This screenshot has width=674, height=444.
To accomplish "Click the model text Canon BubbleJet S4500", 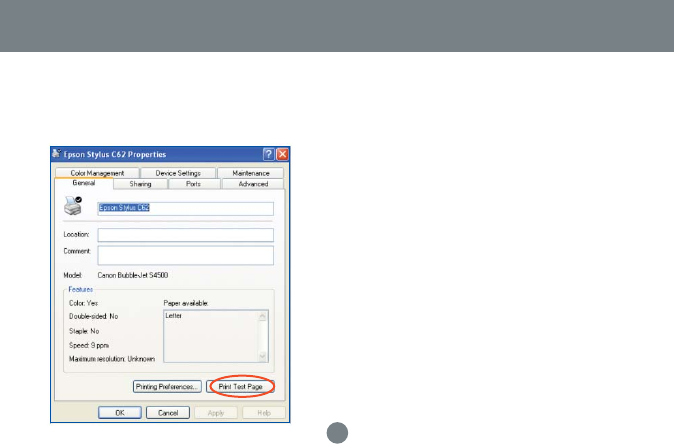I will point(133,275).
